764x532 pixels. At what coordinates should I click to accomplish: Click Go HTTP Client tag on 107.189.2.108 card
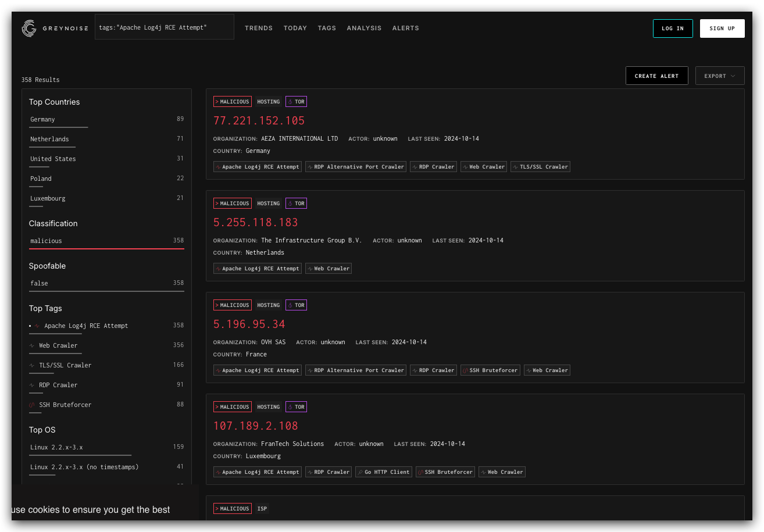click(384, 472)
